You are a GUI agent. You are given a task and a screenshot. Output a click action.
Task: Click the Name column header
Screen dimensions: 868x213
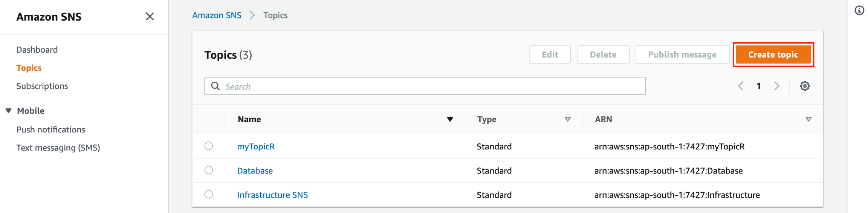click(x=249, y=119)
